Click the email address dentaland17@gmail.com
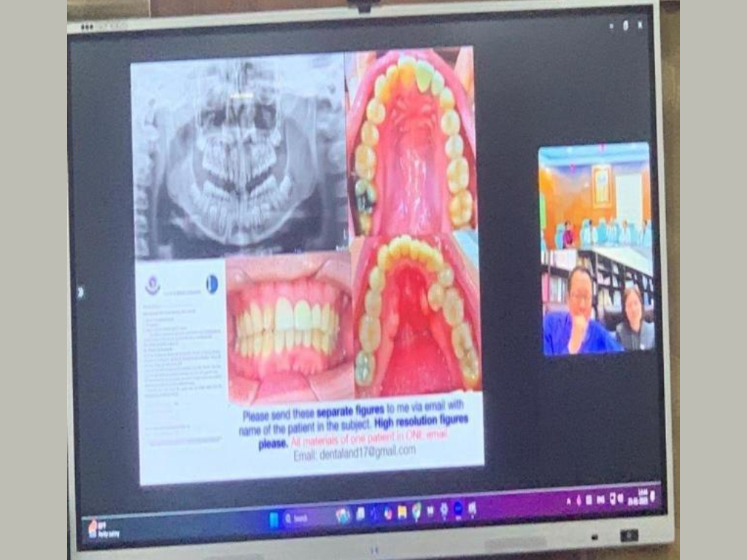Screen dimensions: 747x560 pos(355,452)
